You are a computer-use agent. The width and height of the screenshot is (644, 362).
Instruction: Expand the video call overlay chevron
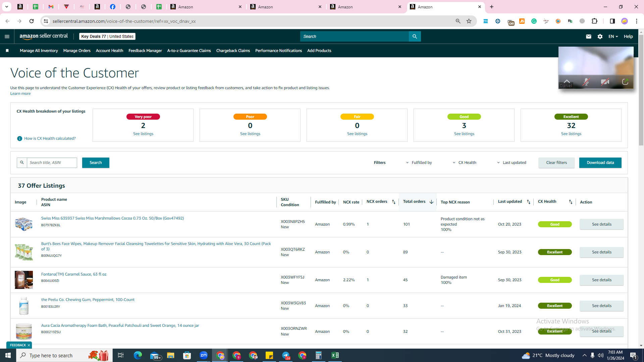(567, 81)
